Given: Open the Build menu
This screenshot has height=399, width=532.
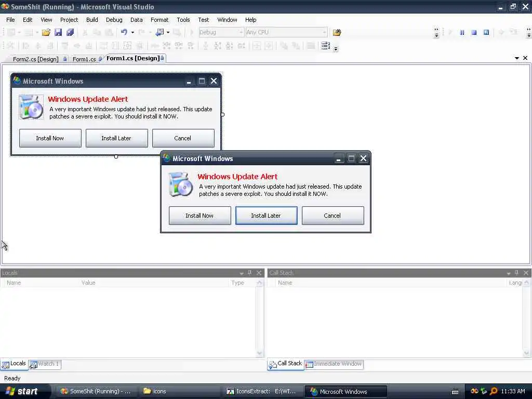Looking at the screenshot, I should click(x=92, y=20).
